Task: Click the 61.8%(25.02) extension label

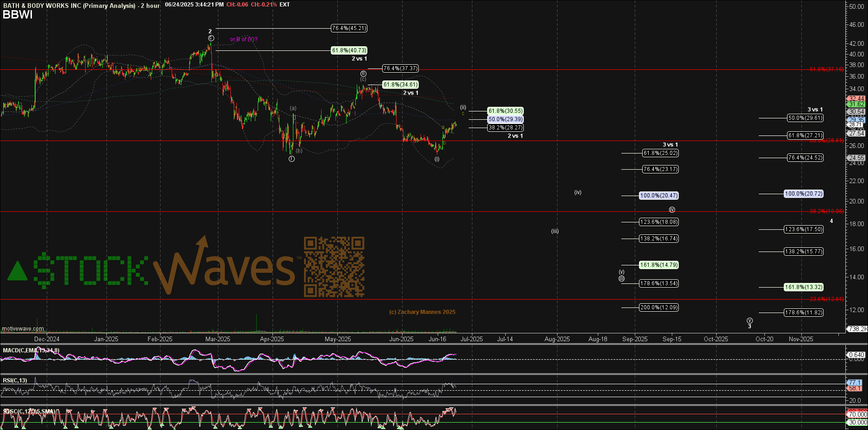Action: tap(661, 153)
